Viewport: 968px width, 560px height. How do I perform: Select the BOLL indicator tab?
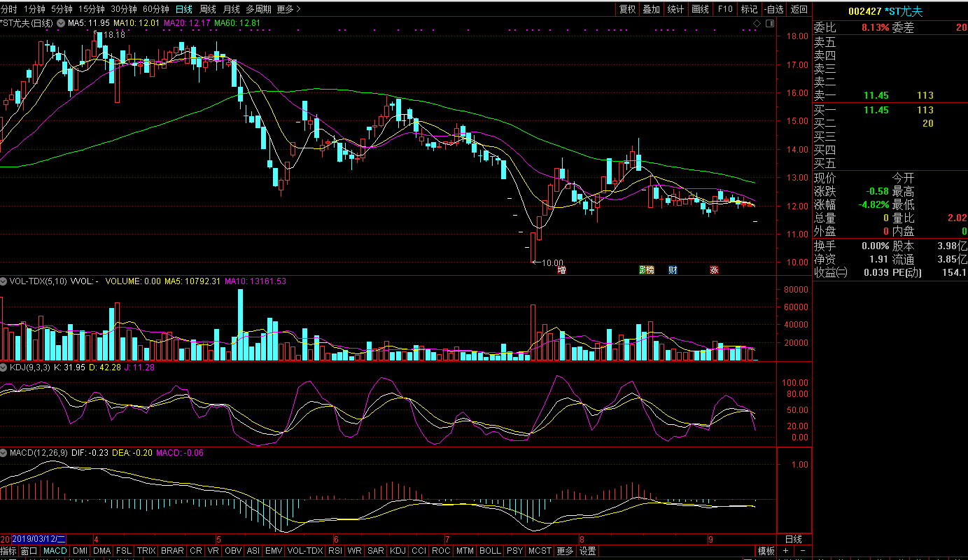490,551
